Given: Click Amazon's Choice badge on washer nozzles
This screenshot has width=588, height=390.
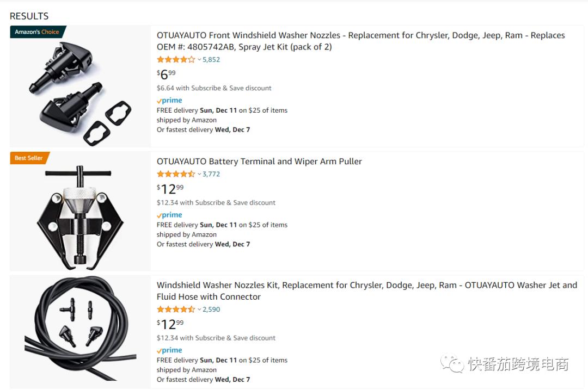Looking at the screenshot, I should [37, 32].
